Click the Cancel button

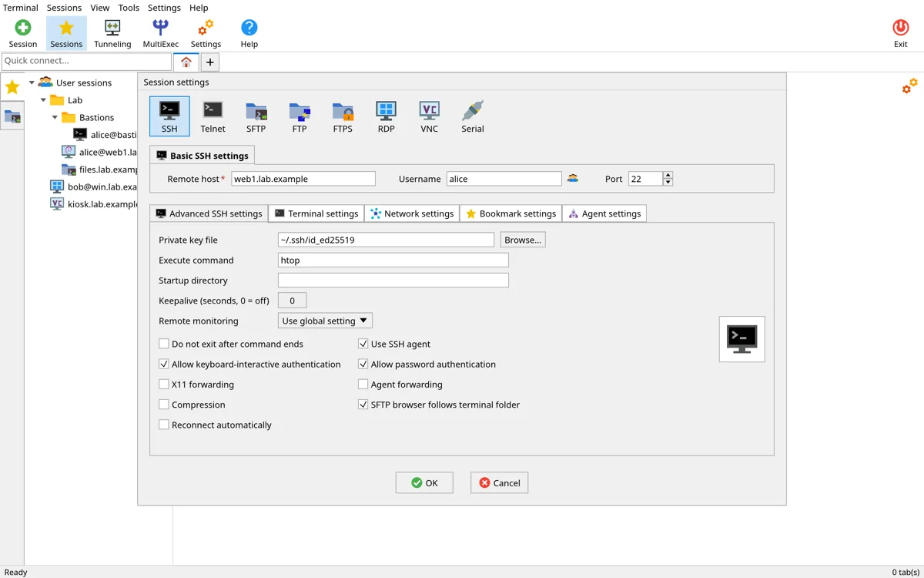(499, 482)
